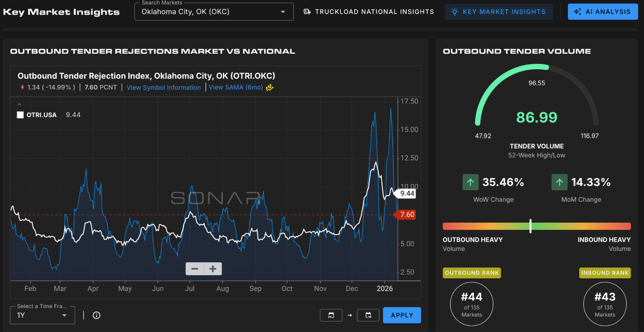This screenshot has height=332, width=644.
Task: Click the info icon beside time frame
Action: [96, 315]
